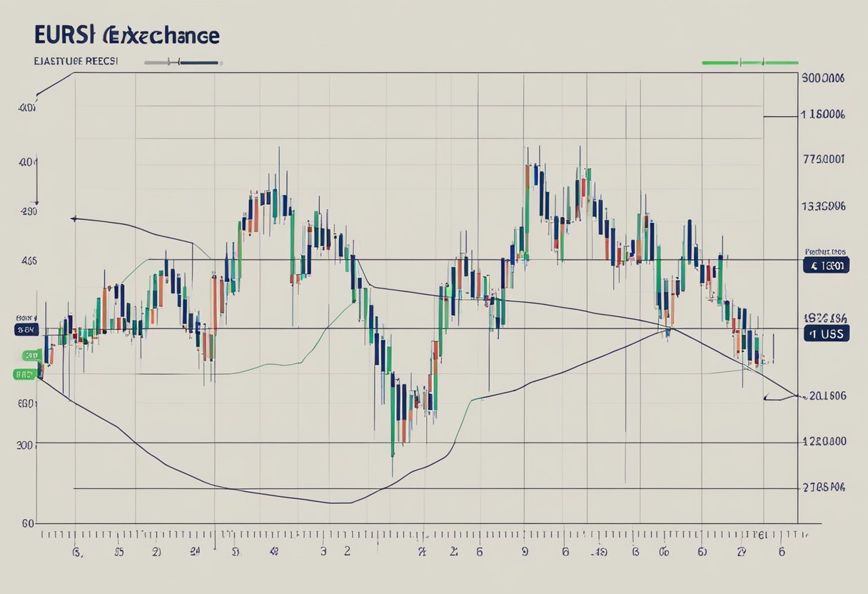Click the arrow marker beside the 20.1606 value
Image resolution: width=868 pixels, height=594 pixels.
pyautogui.click(x=767, y=398)
